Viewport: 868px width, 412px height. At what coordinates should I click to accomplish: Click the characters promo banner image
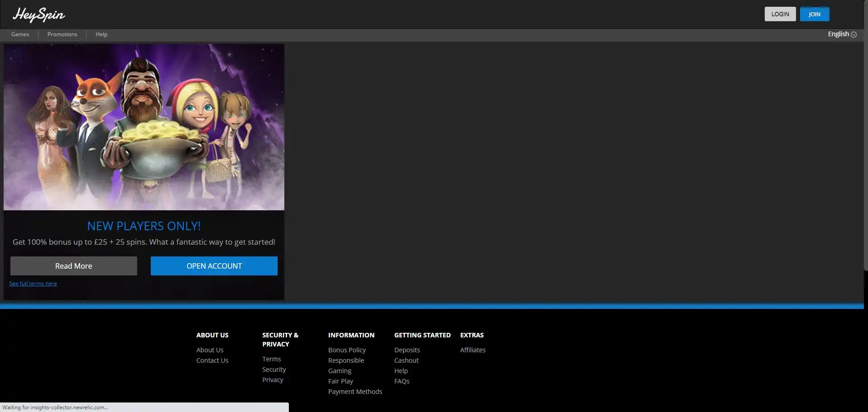pos(144,127)
